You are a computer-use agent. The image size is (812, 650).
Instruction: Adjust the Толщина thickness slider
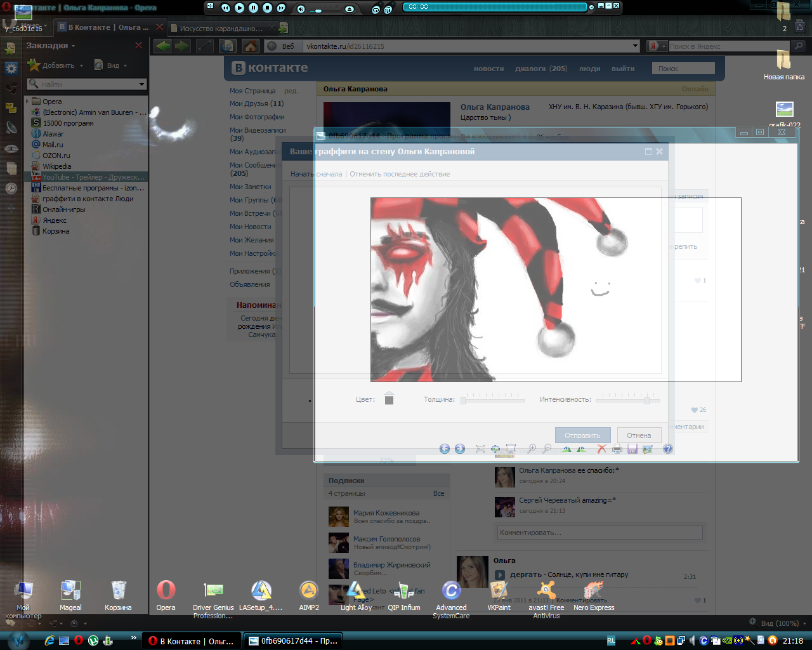pyautogui.click(x=493, y=400)
